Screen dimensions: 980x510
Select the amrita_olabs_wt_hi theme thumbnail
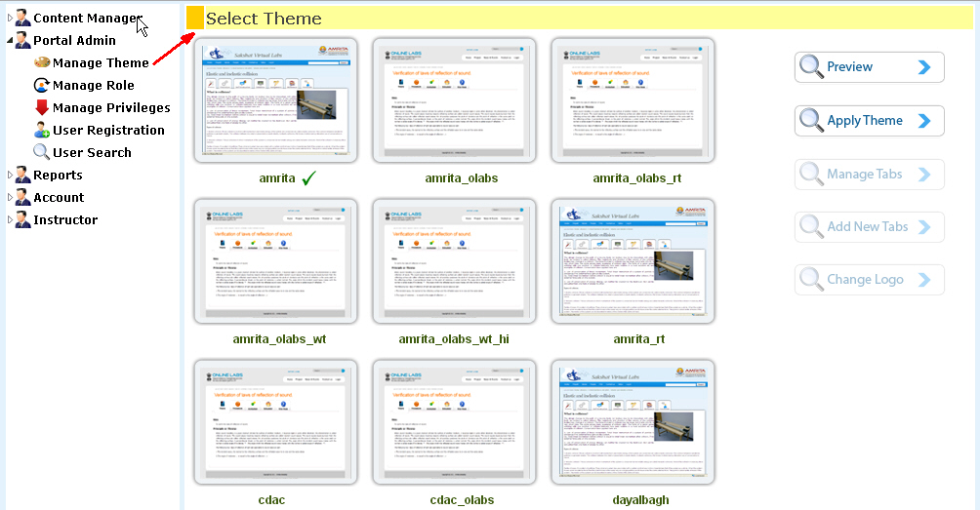tap(455, 261)
